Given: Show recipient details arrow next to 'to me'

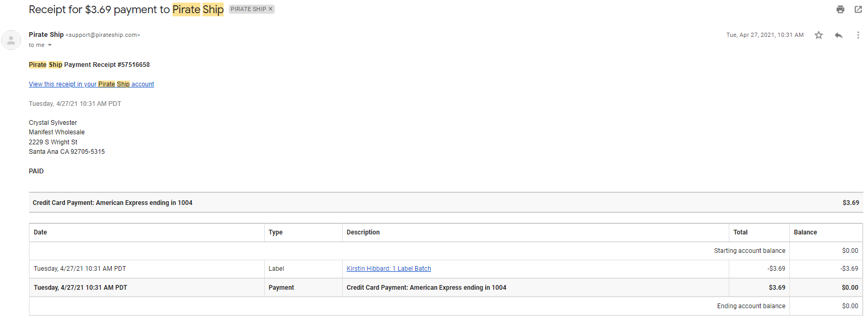Looking at the screenshot, I should pyautogui.click(x=50, y=45).
